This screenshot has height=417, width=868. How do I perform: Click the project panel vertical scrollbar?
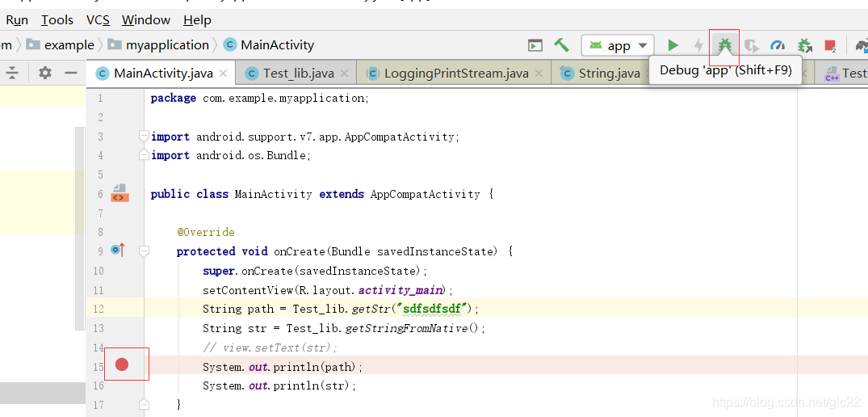click(80, 228)
